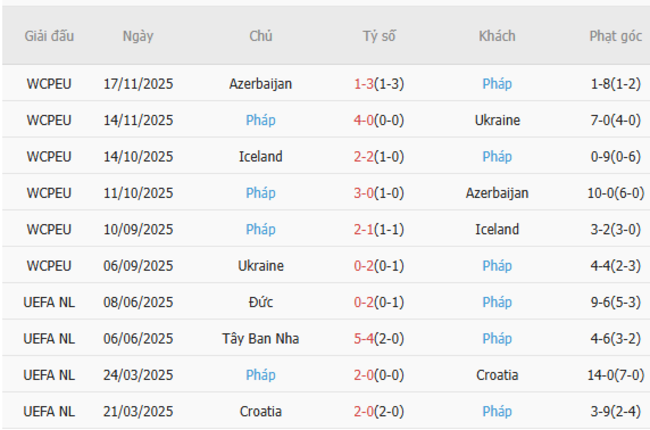Click home team Đức
Viewport: 650px width, 430px height.
click(x=261, y=302)
